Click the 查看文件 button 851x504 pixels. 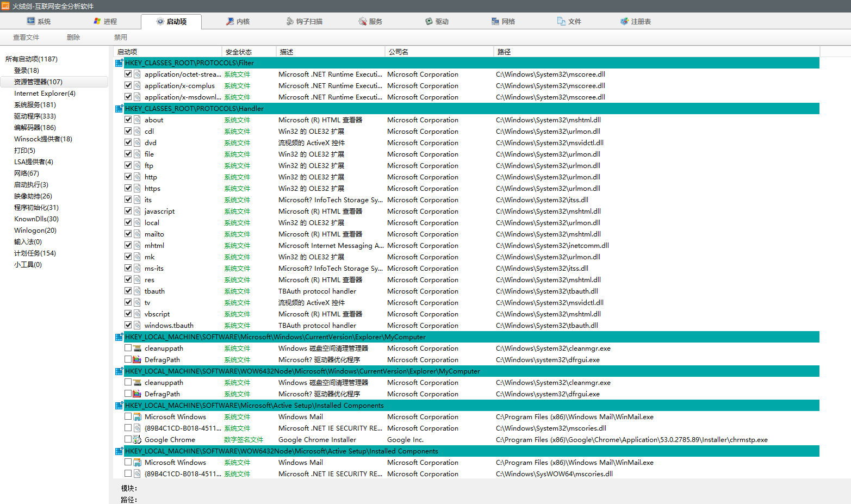[26, 38]
